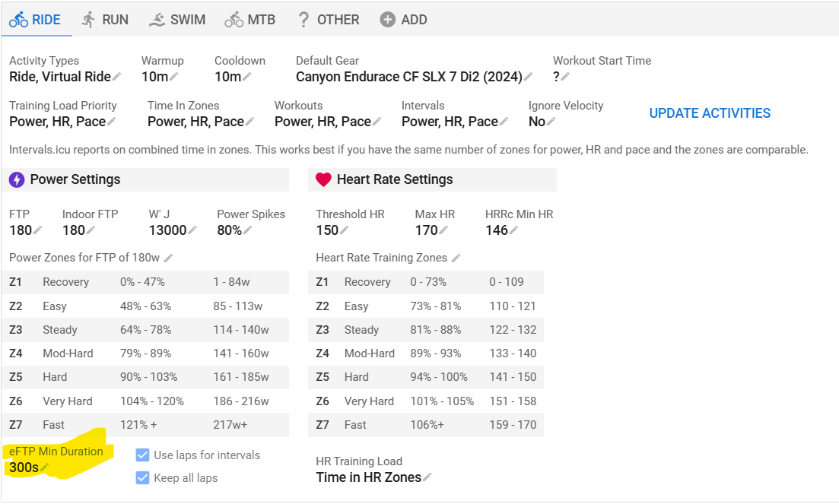Open the SWIM sport tab
Screen dimensions: 839x504
point(177,20)
